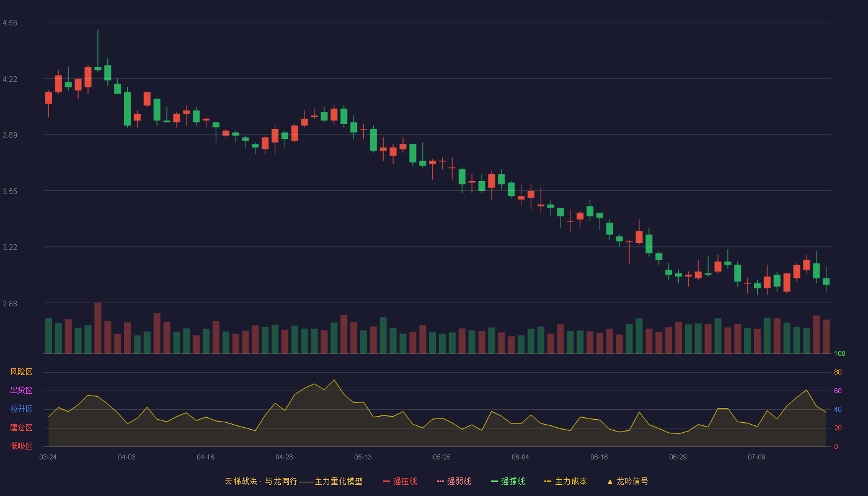Click the pink dashed icon beside 强弱线
868x496 pixels.
440,481
